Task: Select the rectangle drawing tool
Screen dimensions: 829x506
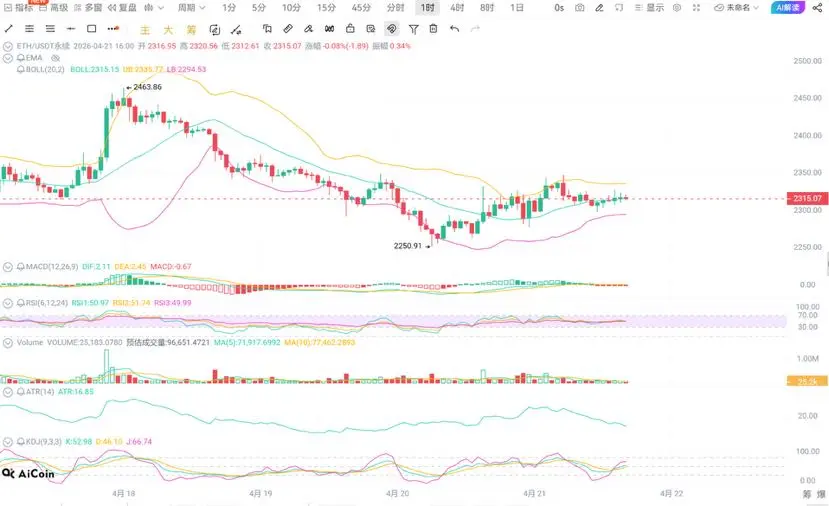Action: [x=91, y=29]
